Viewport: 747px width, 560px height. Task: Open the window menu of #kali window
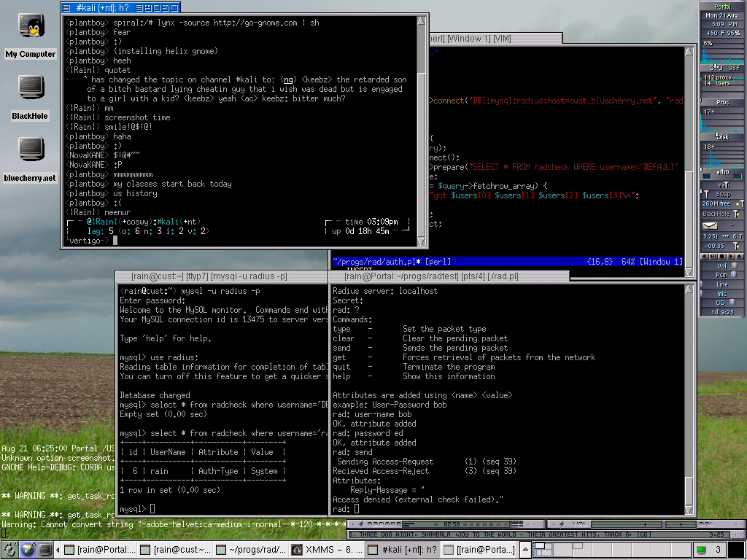[x=66, y=7]
